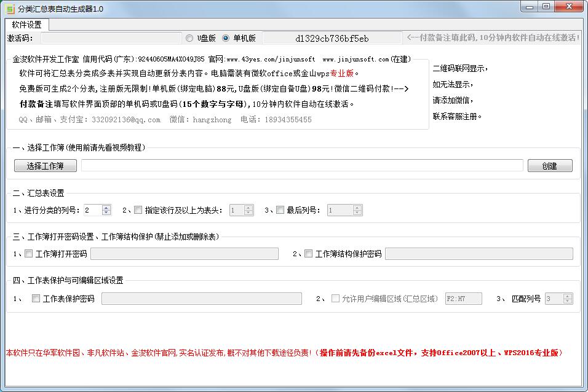Viewport: 588px width, 392px height.
Task: Minimize the window
Action: [530, 7]
